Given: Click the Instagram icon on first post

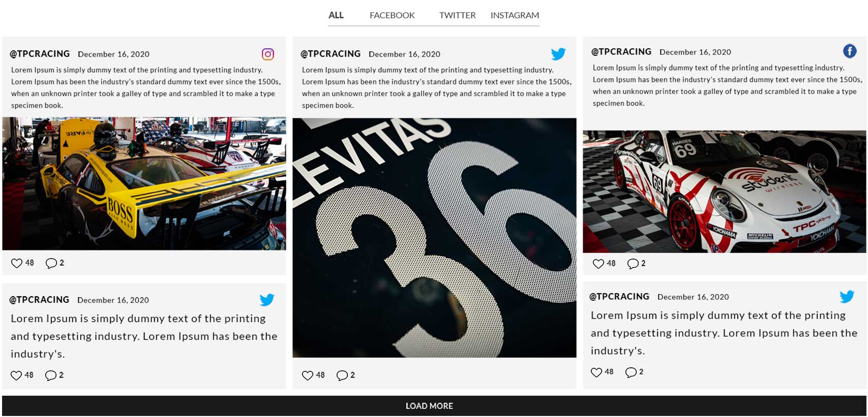Looking at the screenshot, I should 268,54.
